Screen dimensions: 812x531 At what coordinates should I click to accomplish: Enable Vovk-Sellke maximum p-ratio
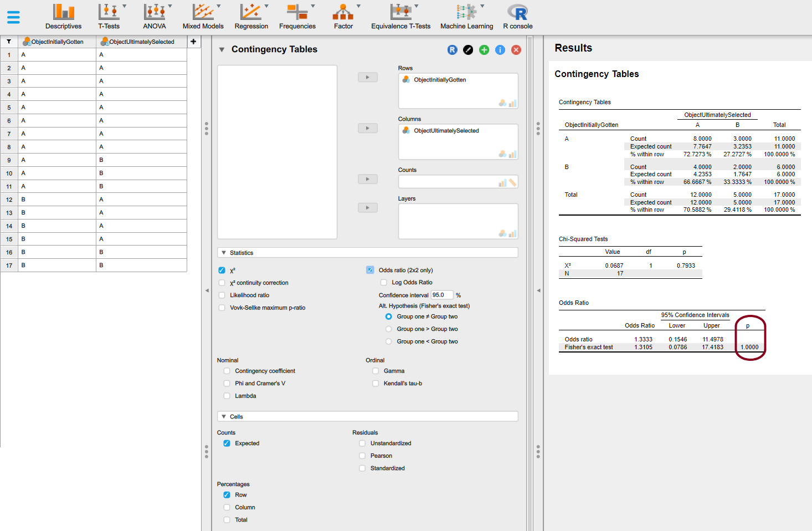coord(222,308)
